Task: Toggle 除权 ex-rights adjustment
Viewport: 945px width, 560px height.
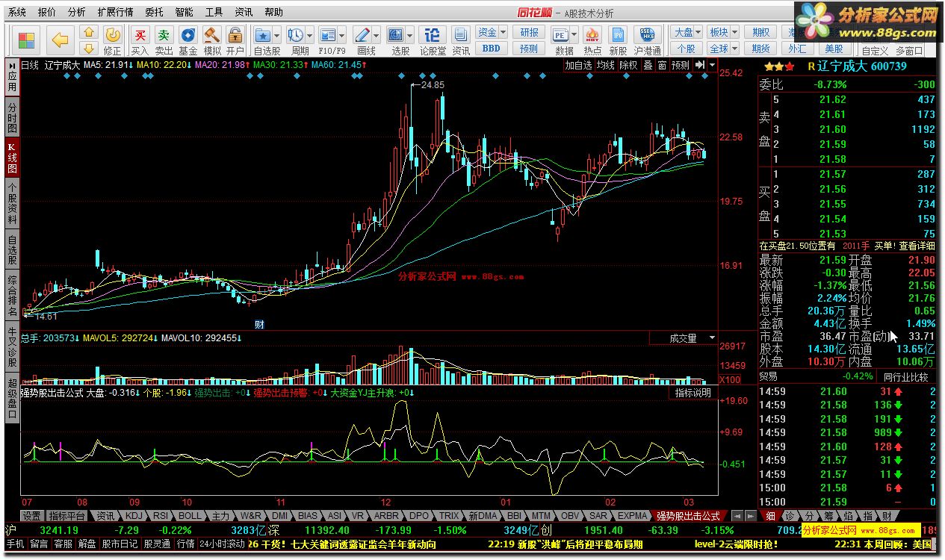Action: point(629,66)
